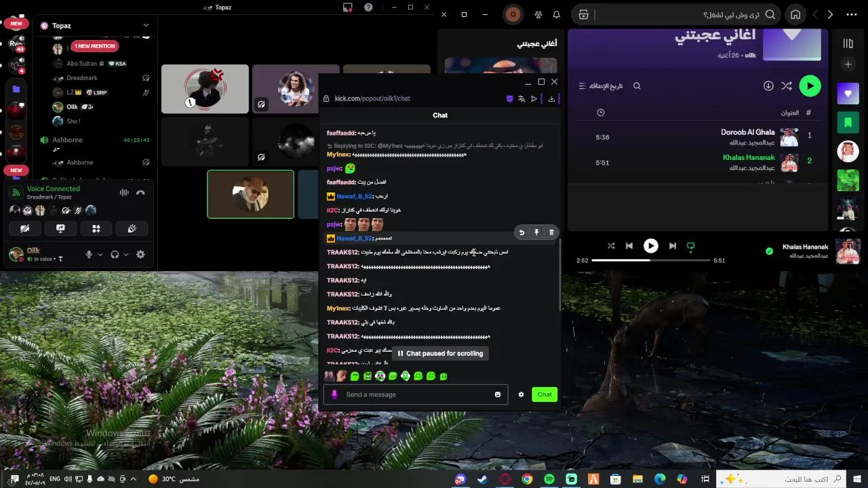The image size is (868, 488).
Task: Click the reply arrow on hovered message
Action: click(x=521, y=232)
